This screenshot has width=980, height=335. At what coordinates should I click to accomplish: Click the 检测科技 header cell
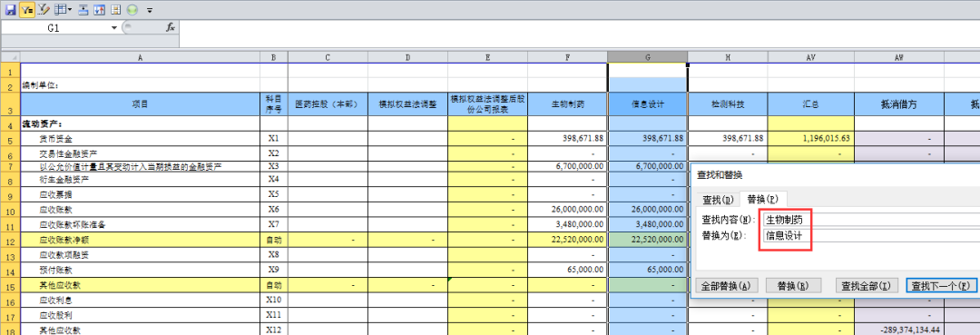[728, 104]
